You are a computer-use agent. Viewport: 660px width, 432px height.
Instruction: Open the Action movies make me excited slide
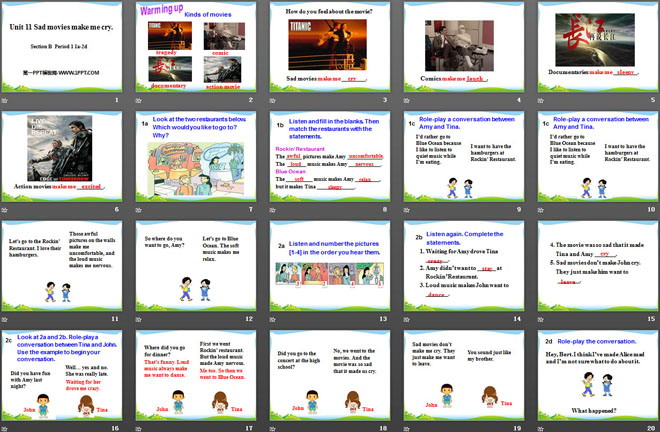[x=62, y=156]
